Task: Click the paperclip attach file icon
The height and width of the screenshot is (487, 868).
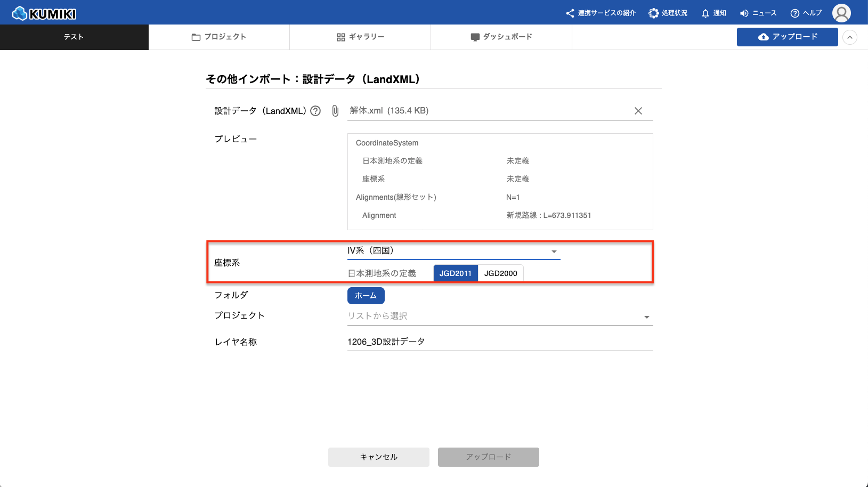Action: pyautogui.click(x=335, y=111)
